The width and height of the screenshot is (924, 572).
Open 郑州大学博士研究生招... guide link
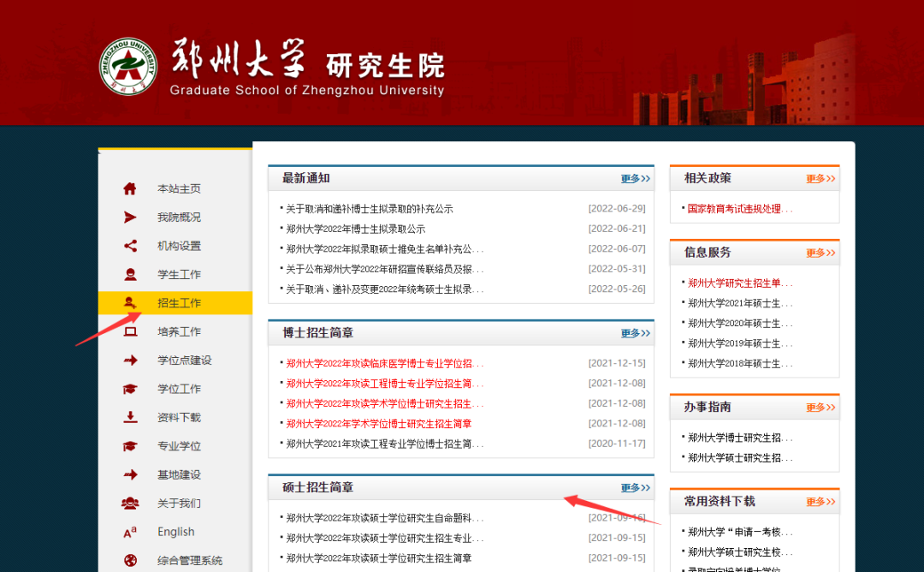pos(739,438)
